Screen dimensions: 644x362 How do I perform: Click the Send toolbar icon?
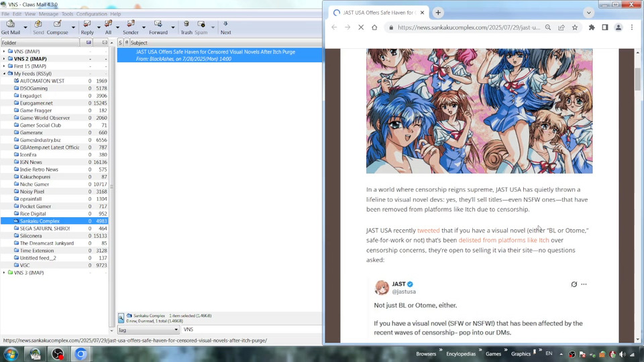click(38, 27)
